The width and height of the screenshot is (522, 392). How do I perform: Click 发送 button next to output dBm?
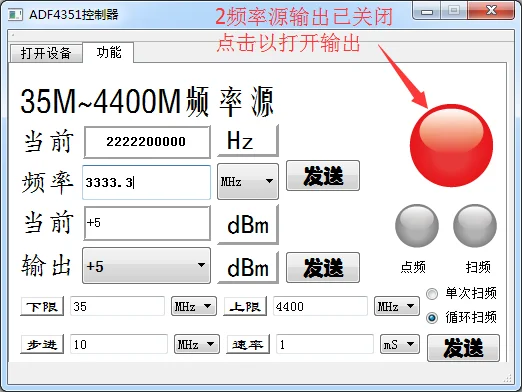coord(323,268)
